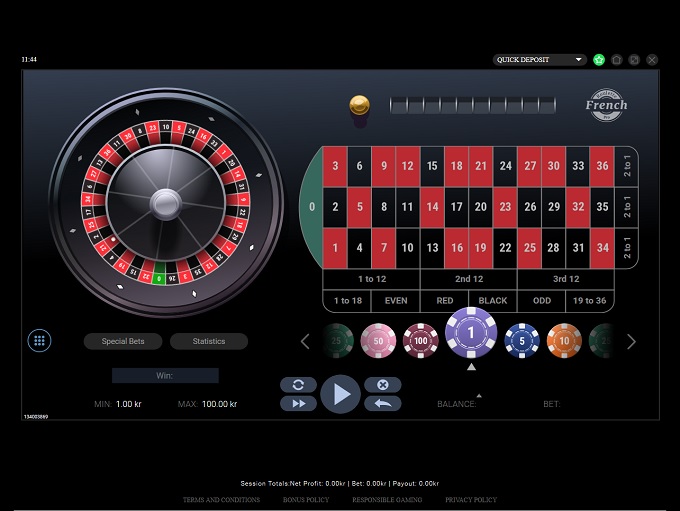Undo last bet with the back arrow
This screenshot has height=511, width=680.
(x=382, y=404)
